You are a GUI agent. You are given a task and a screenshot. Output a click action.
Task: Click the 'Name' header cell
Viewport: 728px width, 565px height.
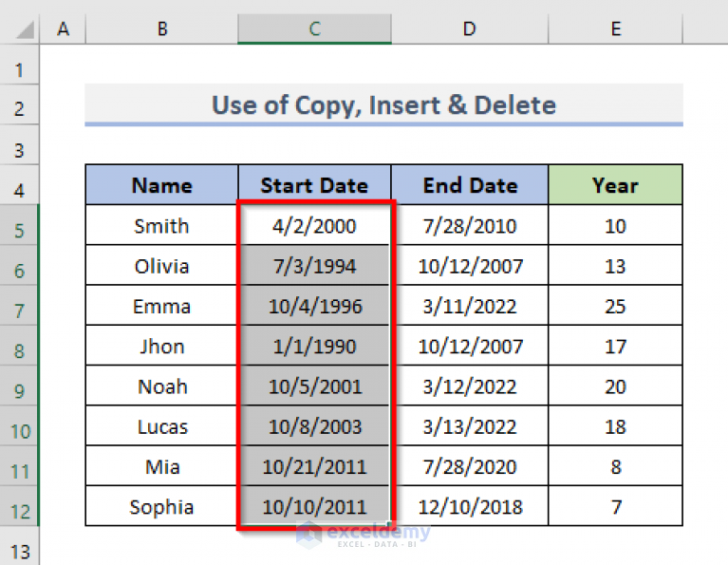pyautogui.click(x=161, y=185)
